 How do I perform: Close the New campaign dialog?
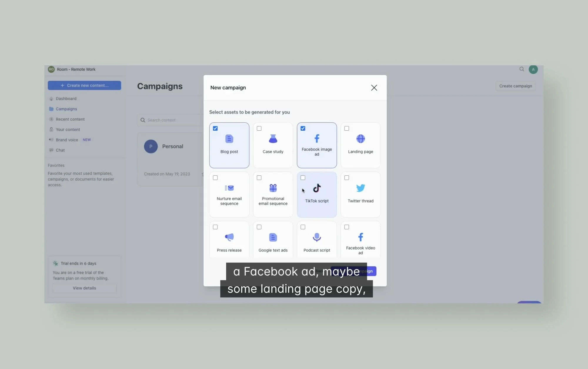click(374, 88)
